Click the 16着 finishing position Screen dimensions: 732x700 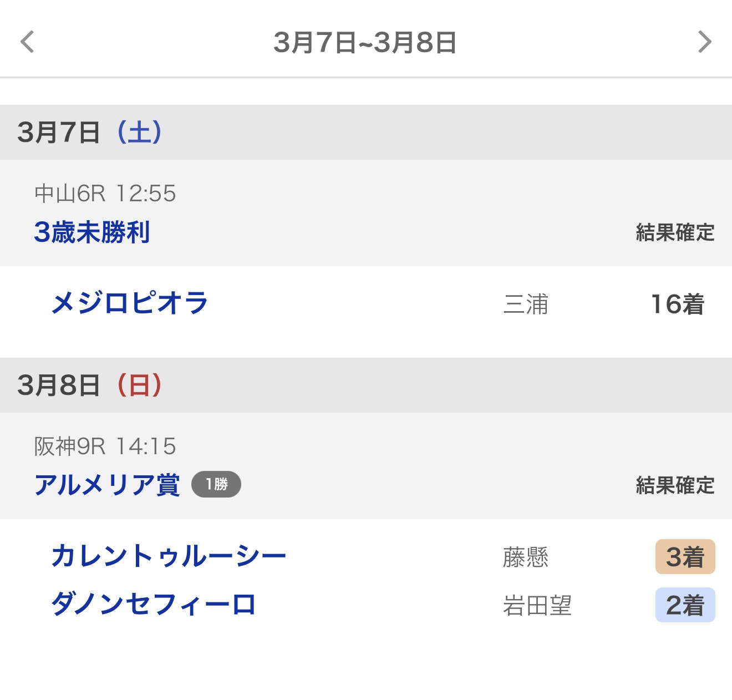point(677,305)
